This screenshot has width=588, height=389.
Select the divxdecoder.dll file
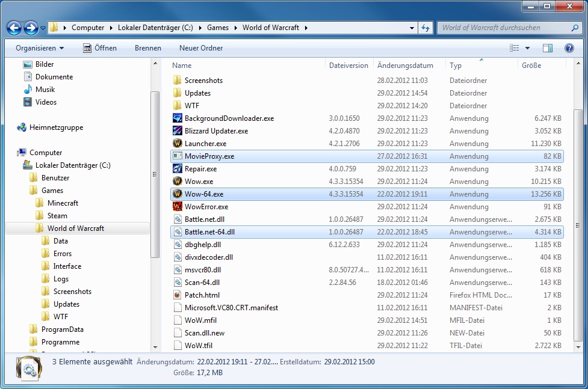coord(367,257)
